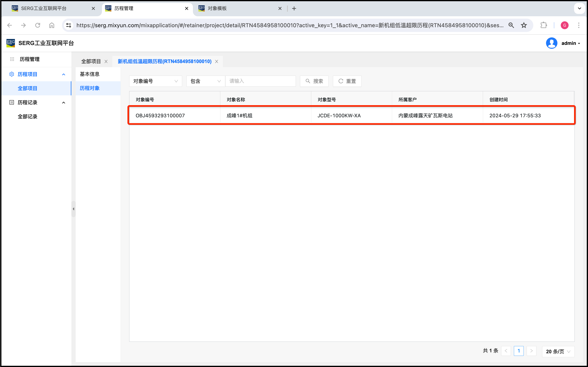The width and height of the screenshot is (588, 367).
Task: Collapse the 历程项目 sidebar group
Action: point(64,75)
